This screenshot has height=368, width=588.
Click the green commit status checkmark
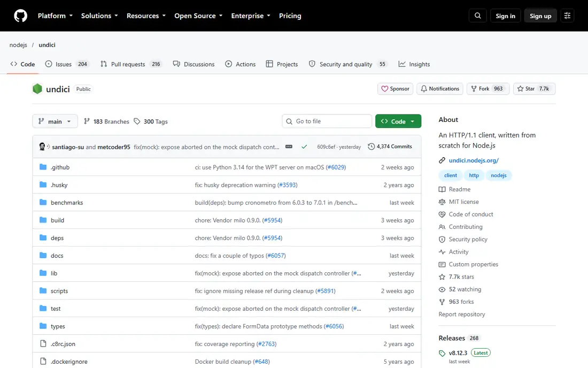[304, 147]
